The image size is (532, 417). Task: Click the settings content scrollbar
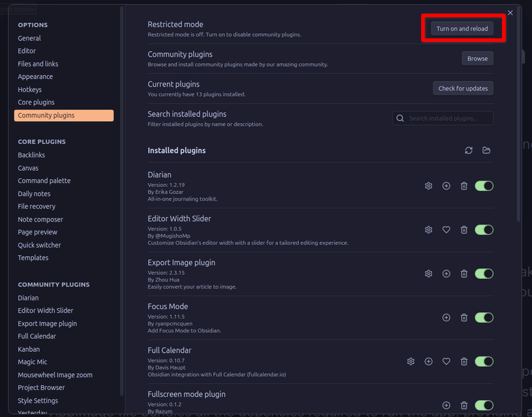tap(518, 115)
